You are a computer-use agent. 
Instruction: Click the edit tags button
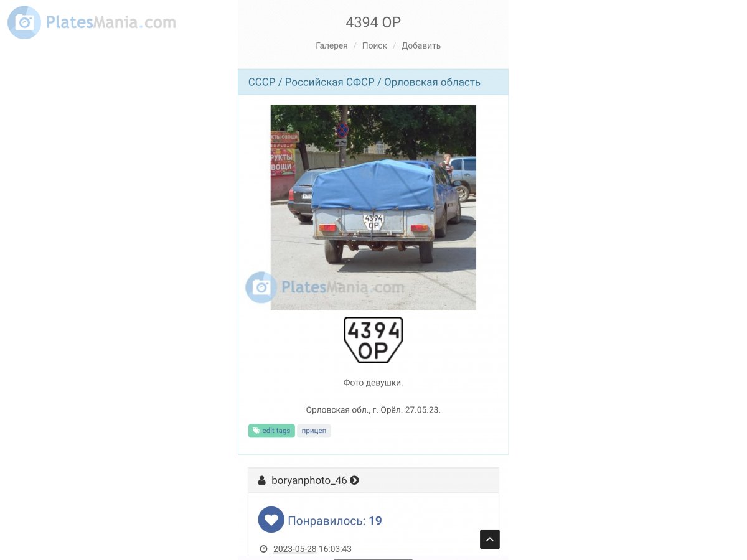click(x=271, y=431)
